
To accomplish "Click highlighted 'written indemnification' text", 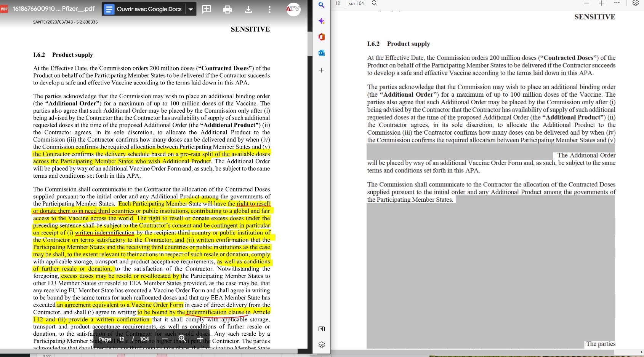I will coord(105,233).
